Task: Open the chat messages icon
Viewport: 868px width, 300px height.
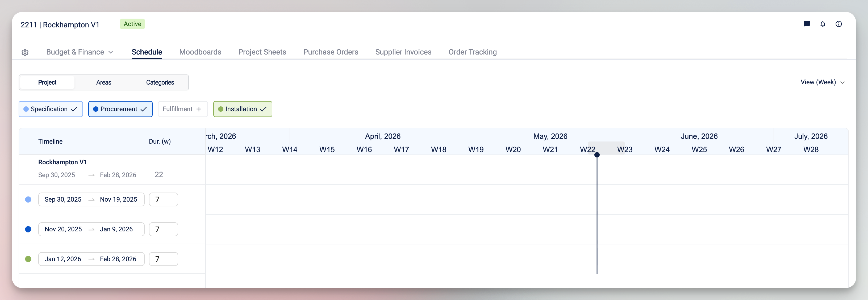Action: 806,24
